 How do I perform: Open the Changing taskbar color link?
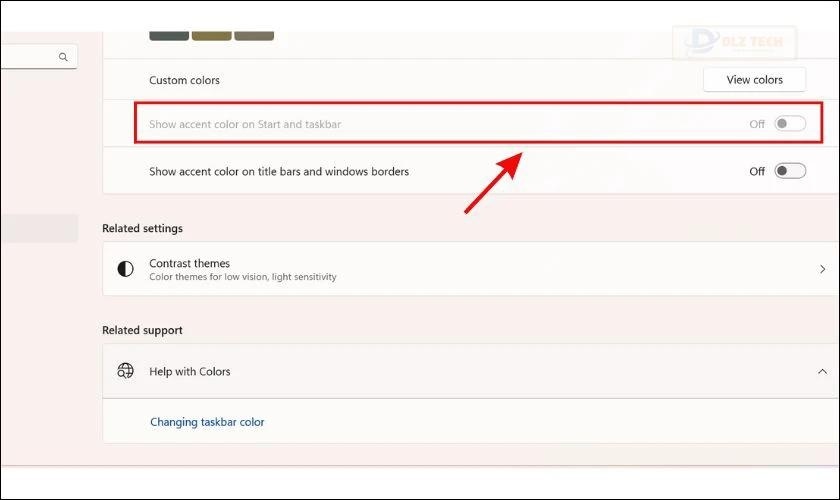coord(207,422)
